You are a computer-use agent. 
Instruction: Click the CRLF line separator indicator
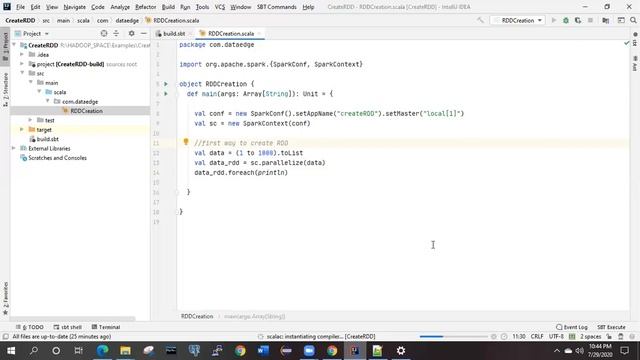click(x=537, y=337)
